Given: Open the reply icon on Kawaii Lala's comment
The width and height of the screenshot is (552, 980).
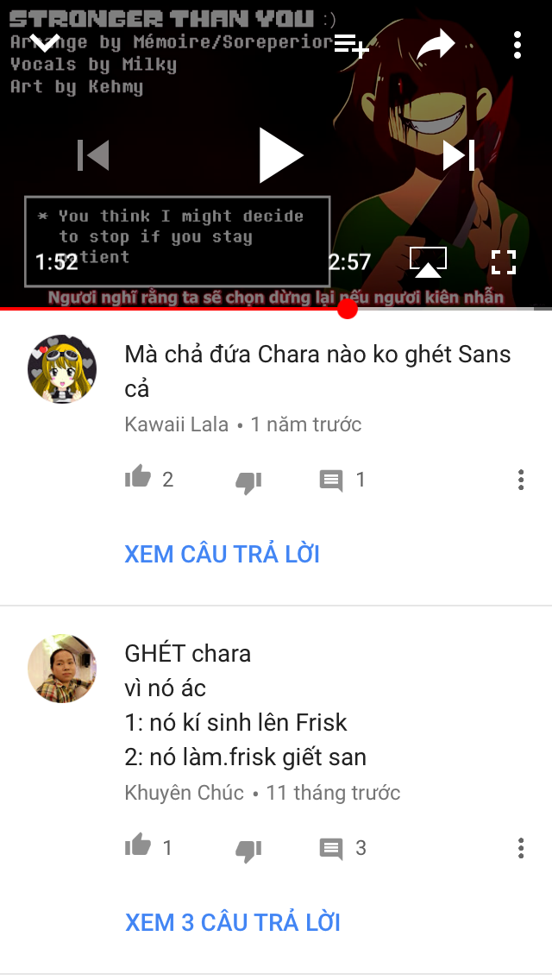Looking at the screenshot, I should (330, 481).
